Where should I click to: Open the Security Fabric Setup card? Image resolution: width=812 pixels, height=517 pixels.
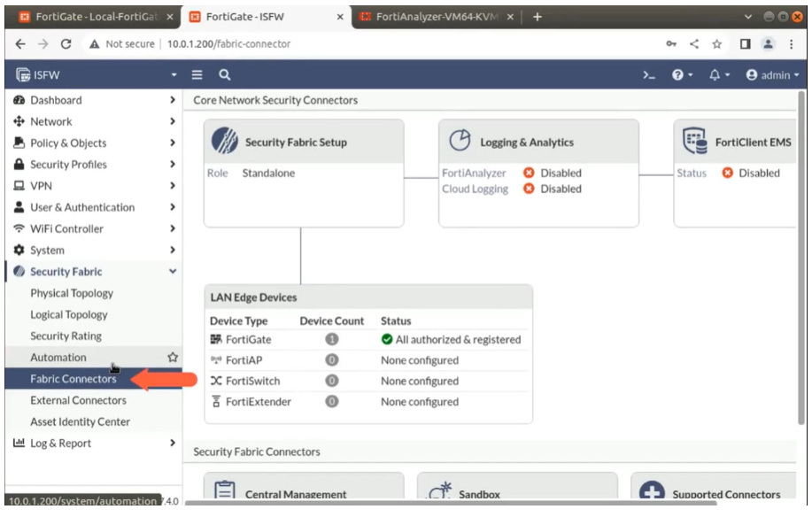coord(304,174)
